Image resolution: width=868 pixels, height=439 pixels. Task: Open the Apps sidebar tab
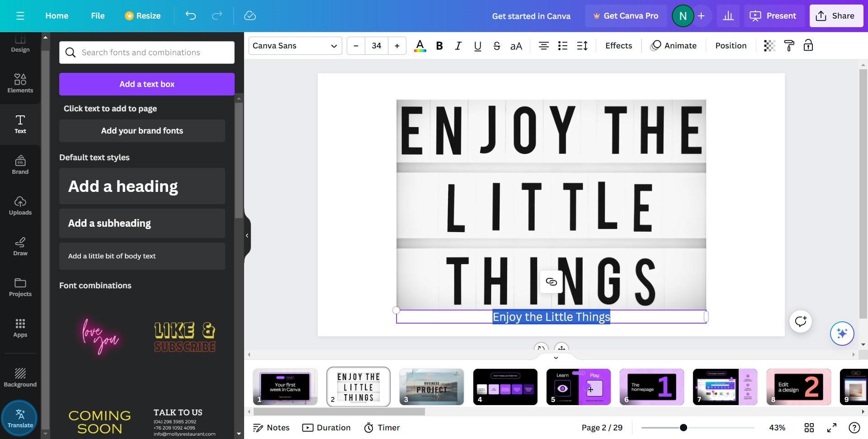coord(20,328)
